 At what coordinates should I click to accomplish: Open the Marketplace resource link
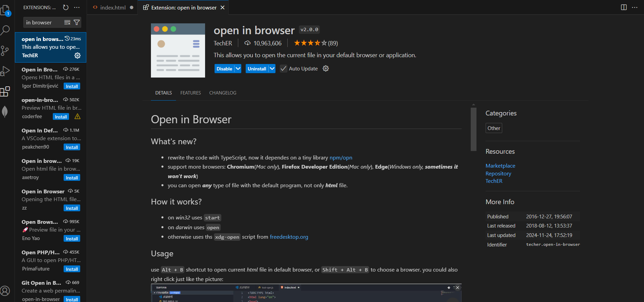tap(500, 166)
